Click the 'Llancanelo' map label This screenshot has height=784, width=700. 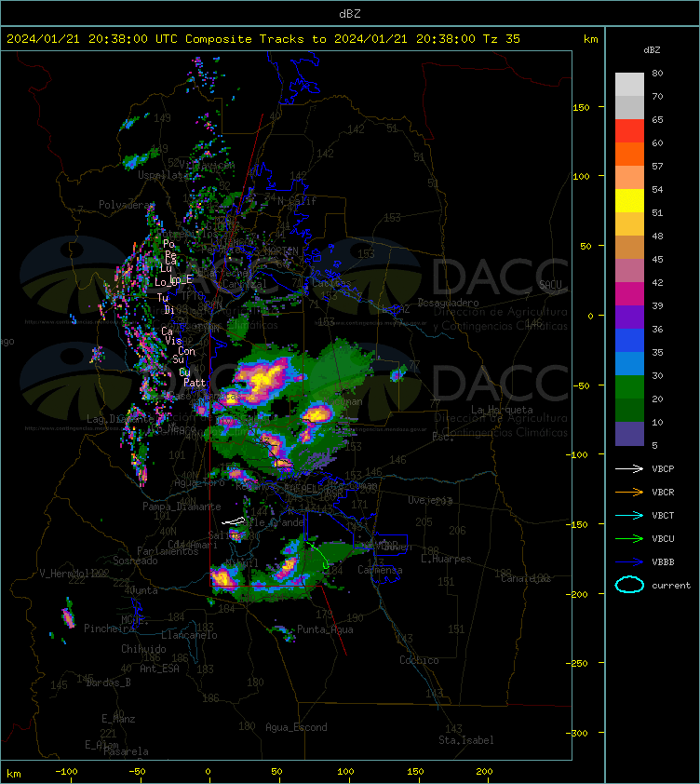point(189,635)
